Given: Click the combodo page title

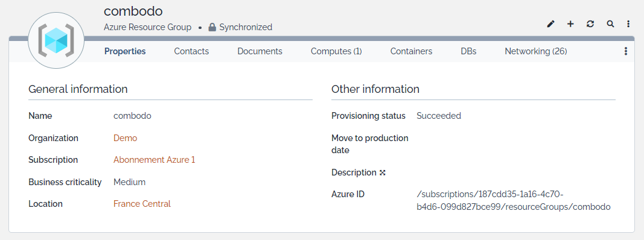Looking at the screenshot, I should (133, 11).
